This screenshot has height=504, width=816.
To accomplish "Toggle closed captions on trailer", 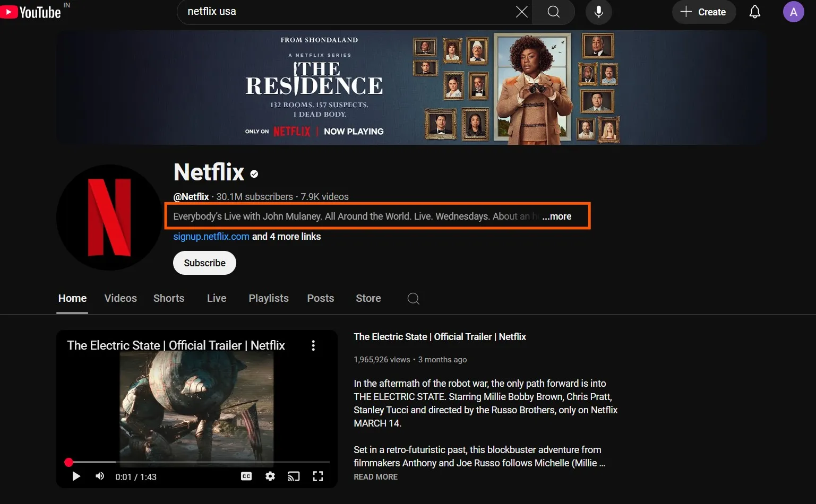I will pos(246,476).
